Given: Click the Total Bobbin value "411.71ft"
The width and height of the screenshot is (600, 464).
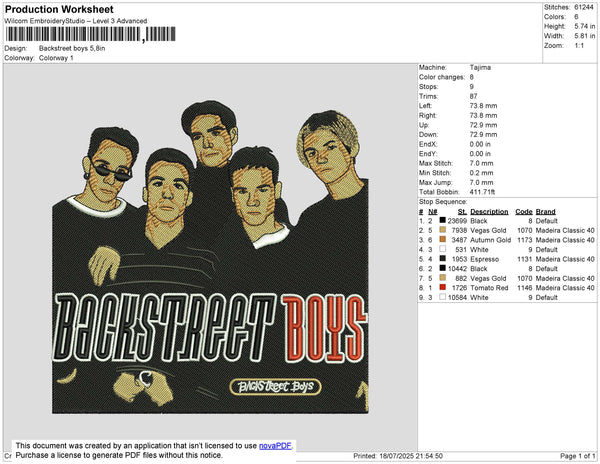Looking at the screenshot, I should click(482, 192).
